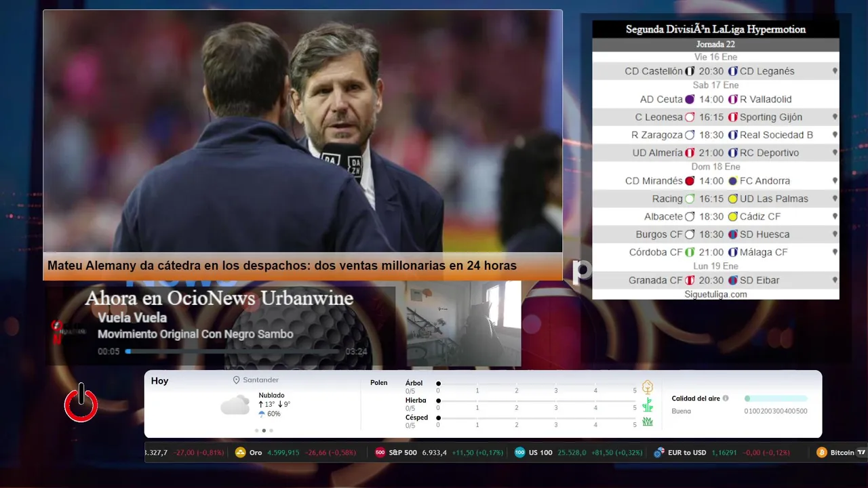Click the AD Ceuta purple crest
868x488 pixels.
click(x=690, y=99)
